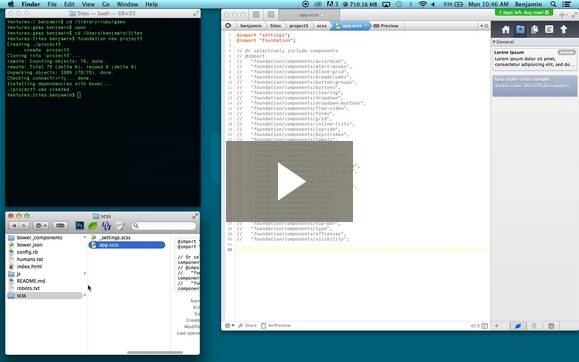Click the Share button in editor footer
This screenshot has height=362, width=579.
coord(247,325)
